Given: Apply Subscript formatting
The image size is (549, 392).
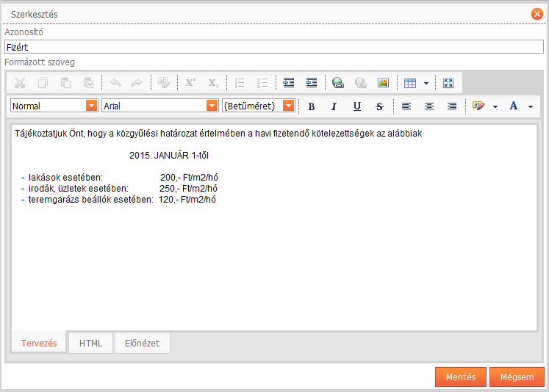Looking at the screenshot, I should click(x=213, y=83).
